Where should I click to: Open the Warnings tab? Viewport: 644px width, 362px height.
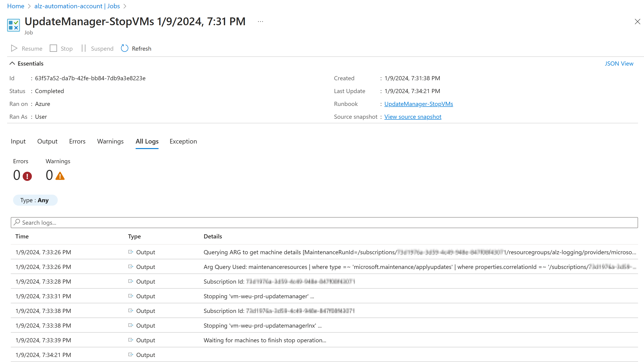pos(110,141)
